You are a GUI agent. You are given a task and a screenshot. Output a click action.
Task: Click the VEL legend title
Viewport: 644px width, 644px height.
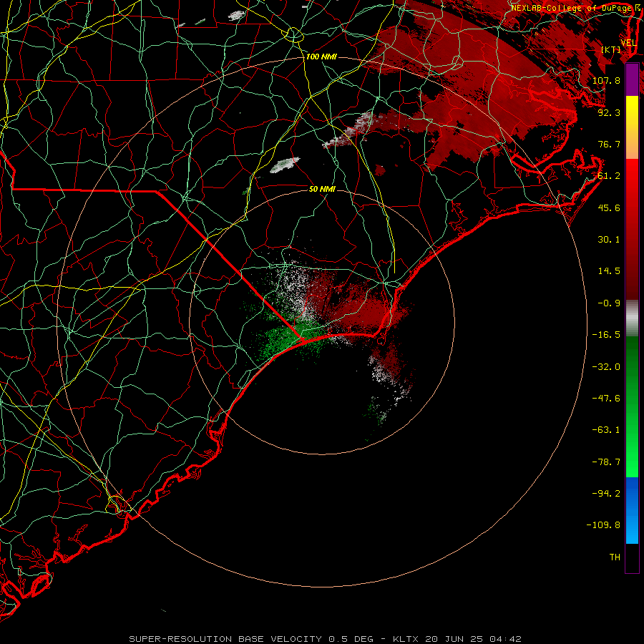628,43
